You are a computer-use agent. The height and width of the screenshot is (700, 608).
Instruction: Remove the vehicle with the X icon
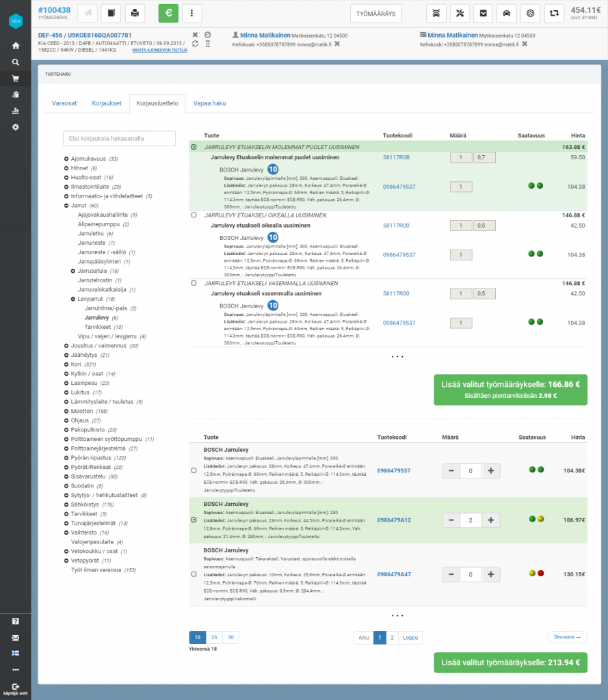pyautogui.click(x=195, y=35)
